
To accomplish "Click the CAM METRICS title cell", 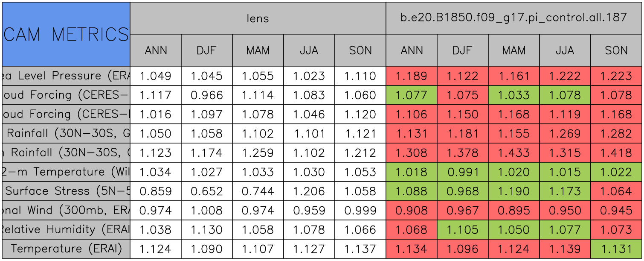I will click(66, 34).
